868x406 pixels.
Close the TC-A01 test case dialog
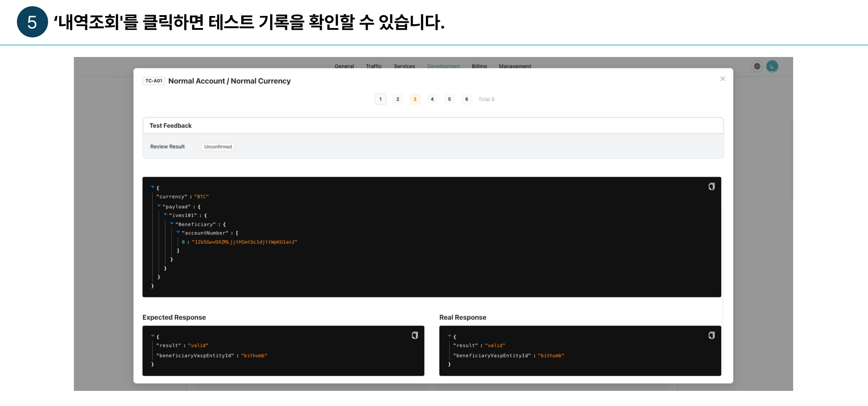click(x=722, y=79)
